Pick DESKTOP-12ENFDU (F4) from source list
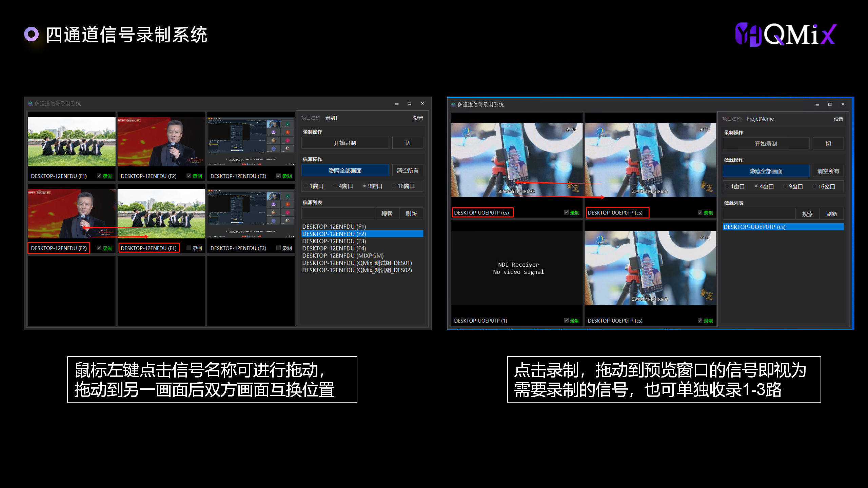868x488 pixels. [x=334, y=248]
